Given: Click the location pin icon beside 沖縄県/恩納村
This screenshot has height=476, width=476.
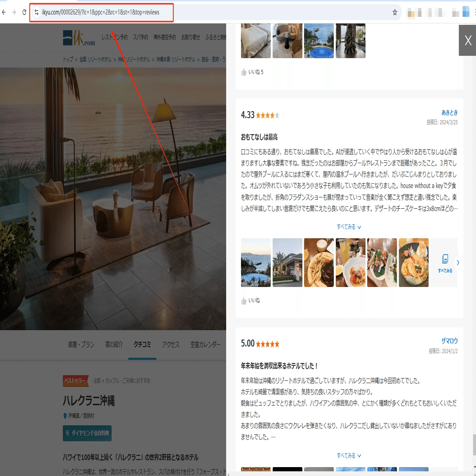Looking at the screenshot, I should [x=65, y=416].
